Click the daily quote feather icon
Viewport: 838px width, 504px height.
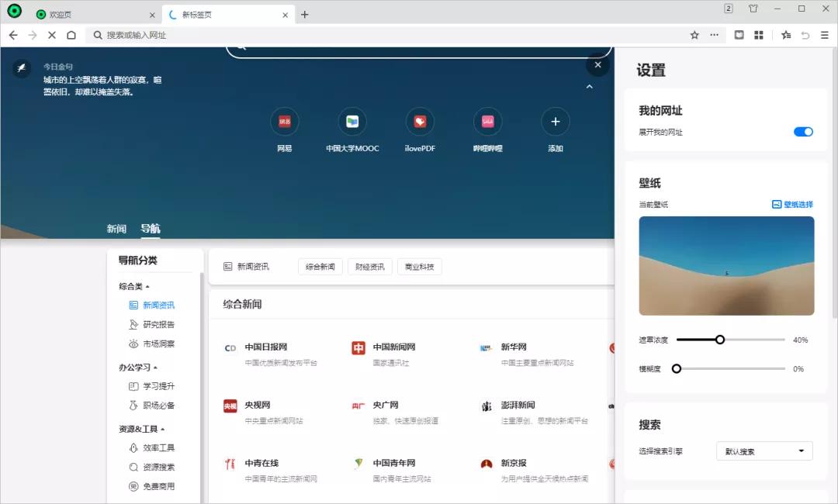point(20,69)
